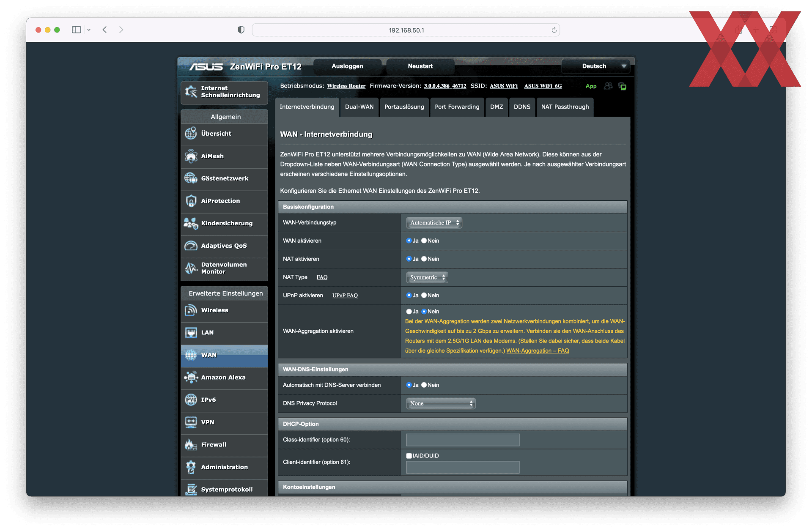Open the ASUS WiFi SSID link
The image size is (812, 531).
pos(503,86)
